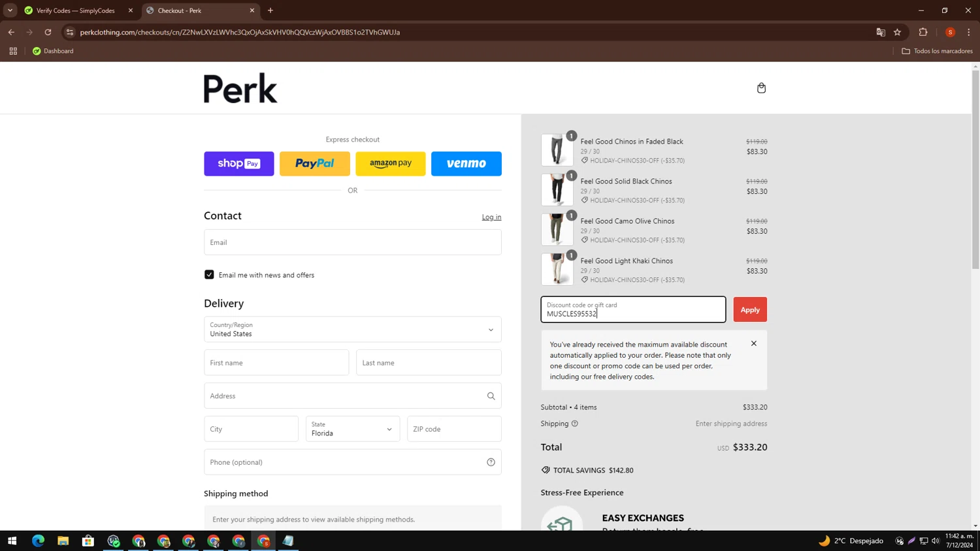Viewport: 980px width, 551px height.
Task: Click Solid Black Chinos product thumbnail
Action: pyautogui.click(x=557, y=190)
